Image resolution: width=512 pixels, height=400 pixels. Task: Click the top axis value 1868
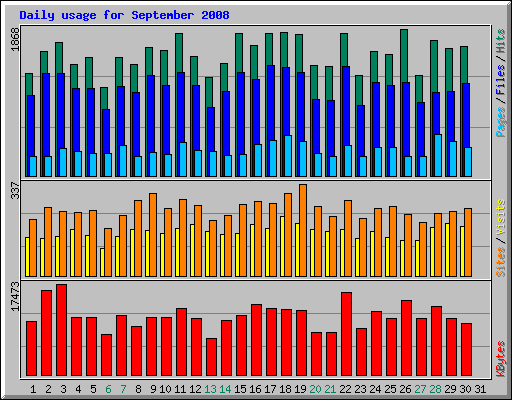click(x=15, y=39)
